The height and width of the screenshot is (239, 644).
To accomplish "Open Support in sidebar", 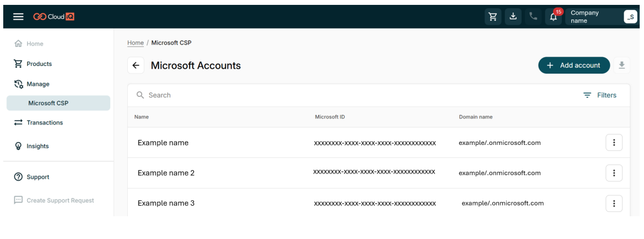I will click(x=31, y=177).
